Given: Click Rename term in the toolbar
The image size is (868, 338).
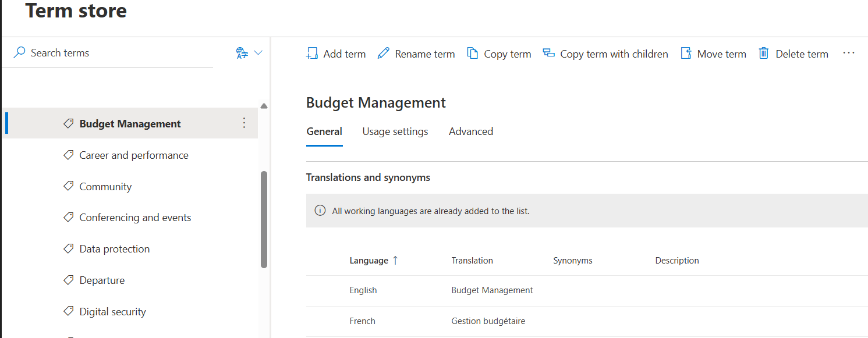Looking at the screenshot, I should [416, 54].
